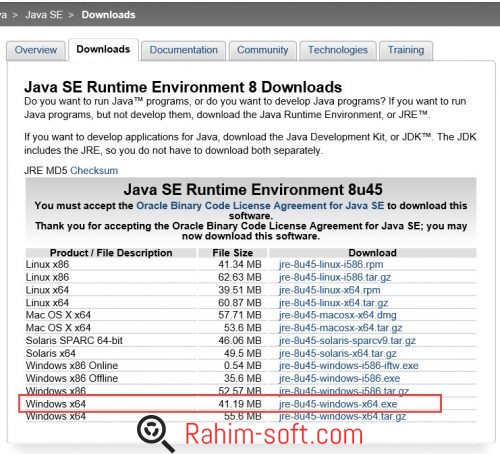Download jre-8u45-linux-i586.rpm
Screen dimensions: 500x454
pyautogui.click(x=331, y=264)
